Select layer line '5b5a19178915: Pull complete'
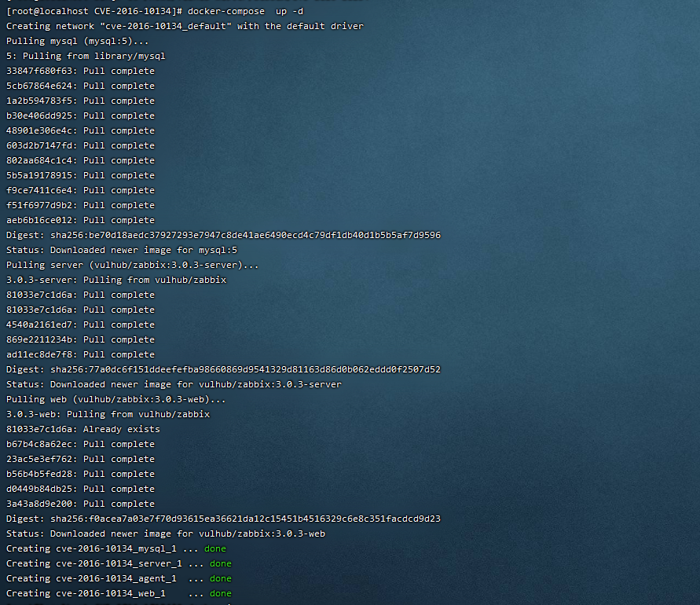The width and height of the screenshot is (700, 605). coord(80,175)
